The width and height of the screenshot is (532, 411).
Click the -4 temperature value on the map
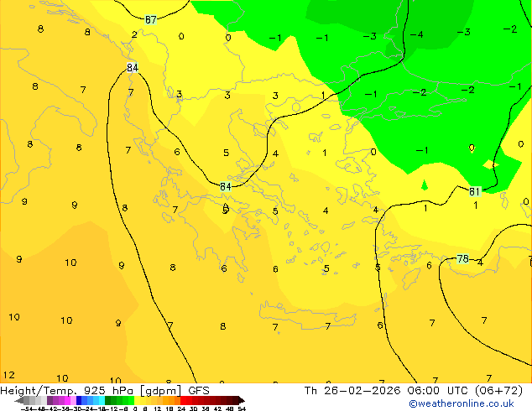click(417, 34)
